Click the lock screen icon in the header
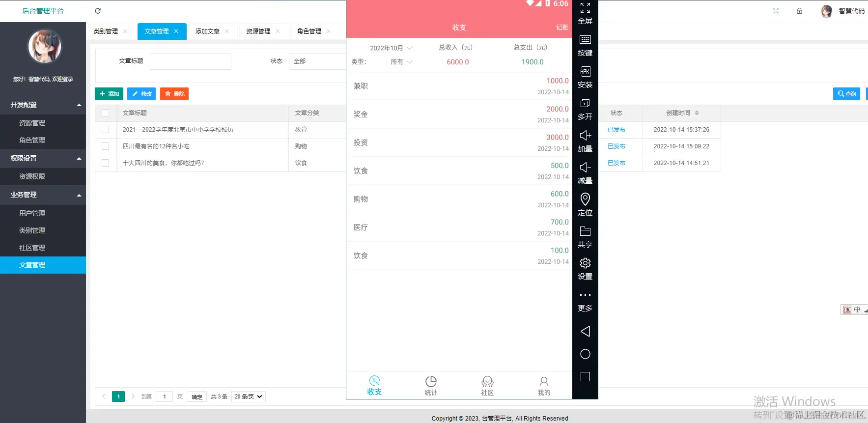The height and width of the screenshot is (423, 868). [x=799, y=11]
